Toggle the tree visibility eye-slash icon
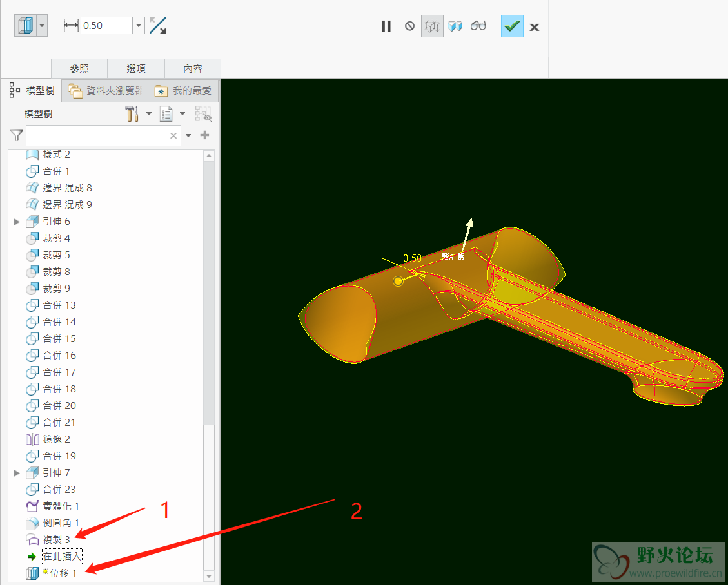 coord(204,114)
